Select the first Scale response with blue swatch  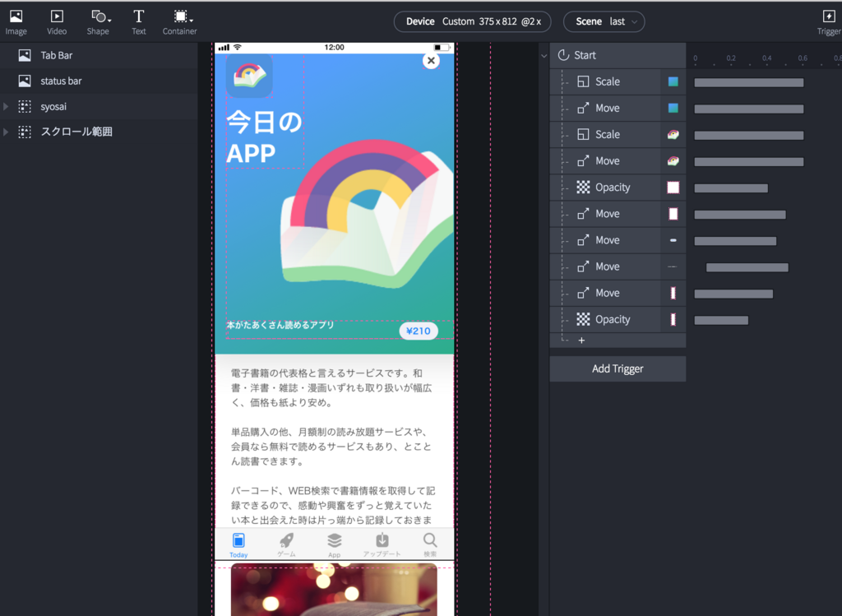tap(618, 81)
